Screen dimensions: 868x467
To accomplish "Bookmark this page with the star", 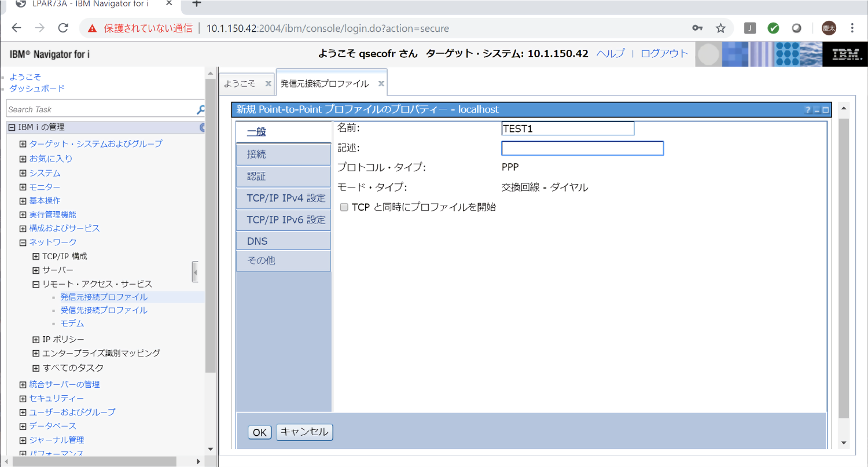I will [720, 28].
